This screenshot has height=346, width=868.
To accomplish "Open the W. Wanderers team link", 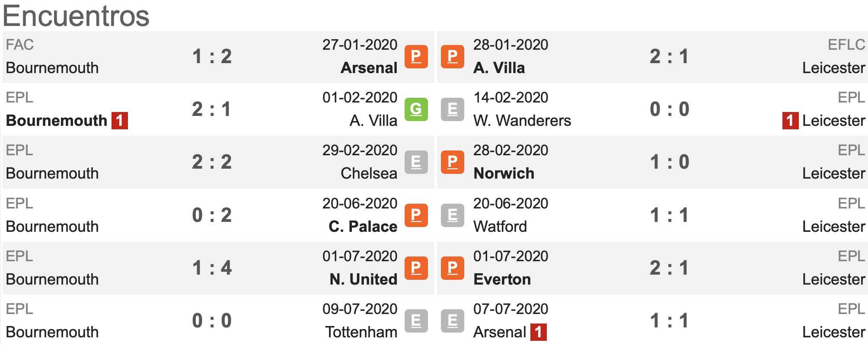I will (x=522, y=121).
